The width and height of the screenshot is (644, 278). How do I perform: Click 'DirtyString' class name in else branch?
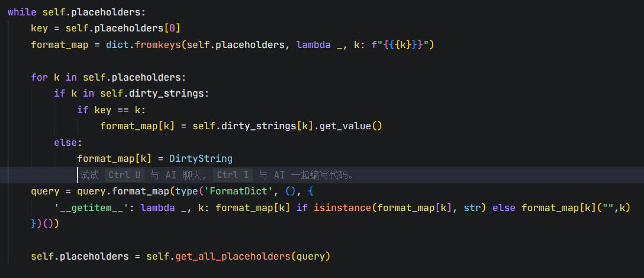[x=201, y=158]
